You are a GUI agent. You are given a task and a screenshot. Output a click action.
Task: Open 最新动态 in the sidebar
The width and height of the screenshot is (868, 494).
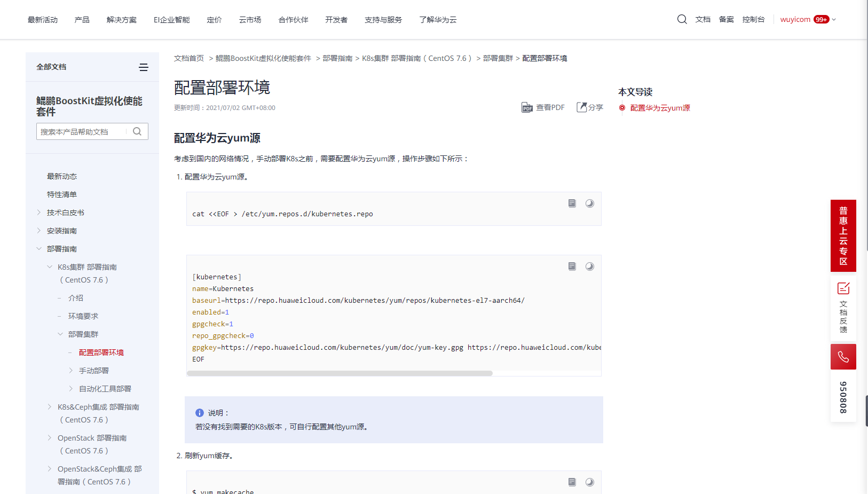tap(62, 176)
